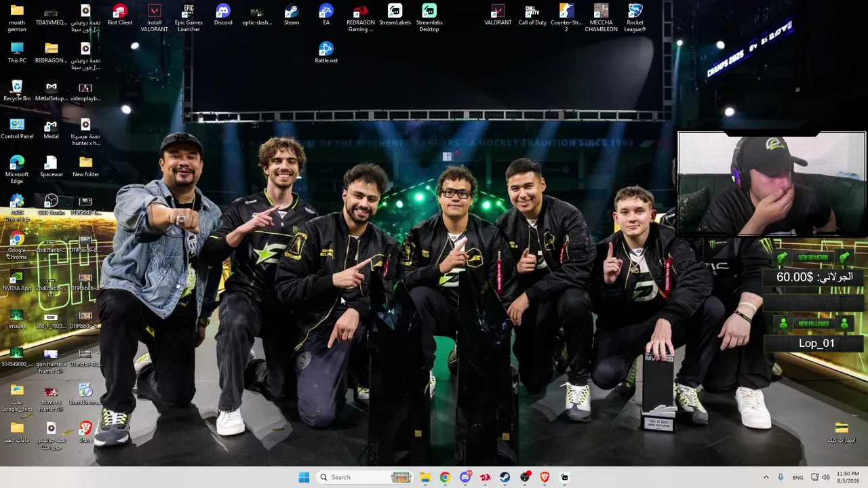Image resolution: width=868 pixels, height=488 pixels.
Task: Select the BraveBrowser installer icon
Action: coord(85,395)
